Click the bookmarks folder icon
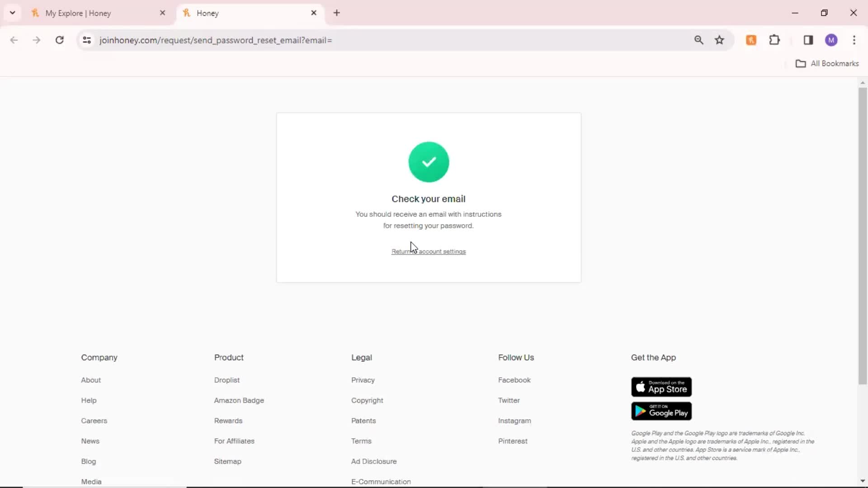The width and height of the screenshot is (868, 488). coord(801,63)
